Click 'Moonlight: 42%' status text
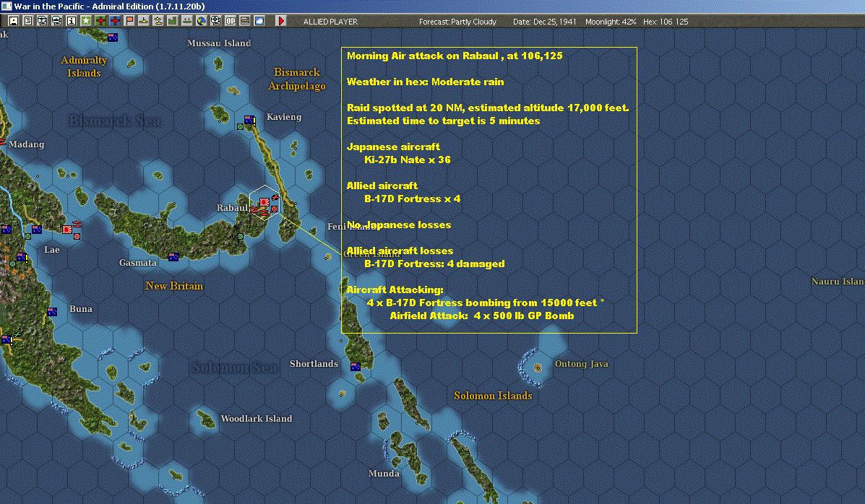 click(611, 22)
